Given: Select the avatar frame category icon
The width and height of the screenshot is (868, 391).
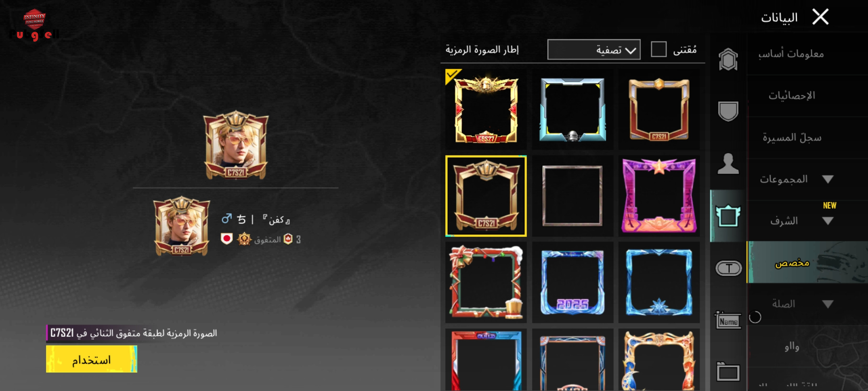Looking at the screenshot, I should click(x=728, y=216).
